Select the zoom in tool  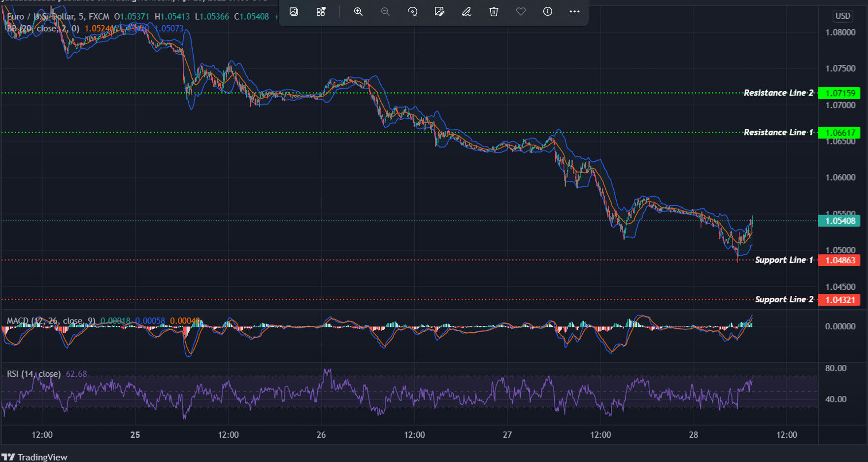click(358, 11)
